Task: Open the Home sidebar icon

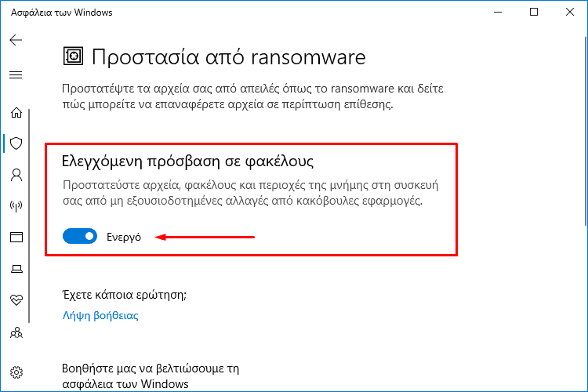Action: [16, 112]
